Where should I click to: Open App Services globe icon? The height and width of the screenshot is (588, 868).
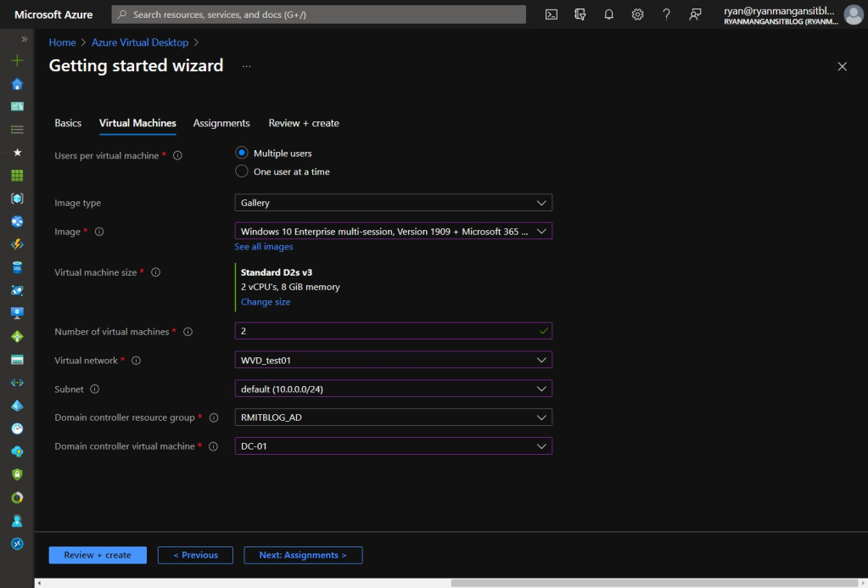click(17, 221)
